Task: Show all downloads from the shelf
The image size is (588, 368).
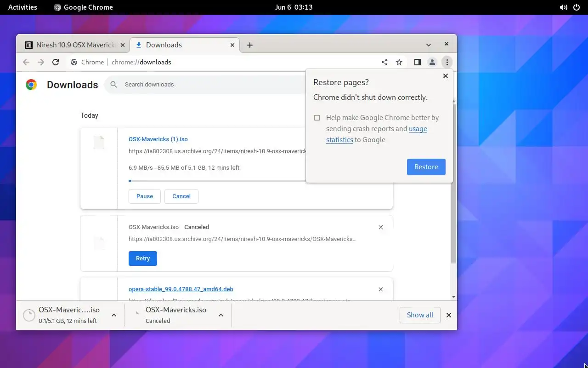Action: tap(420, 315)
